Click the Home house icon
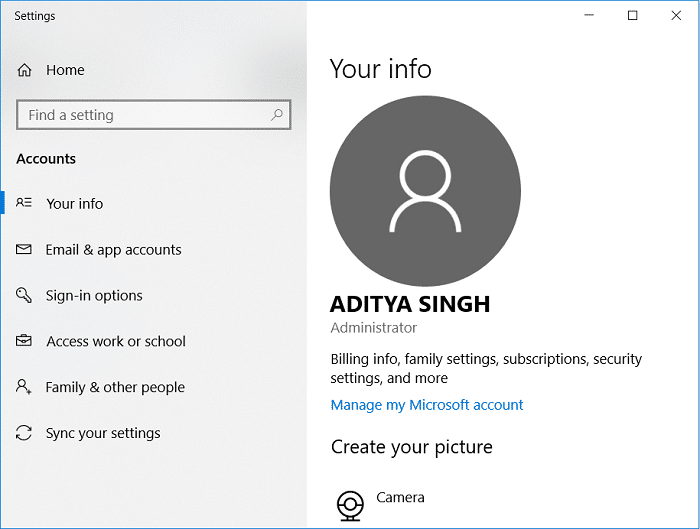 [x=25, y=70]
